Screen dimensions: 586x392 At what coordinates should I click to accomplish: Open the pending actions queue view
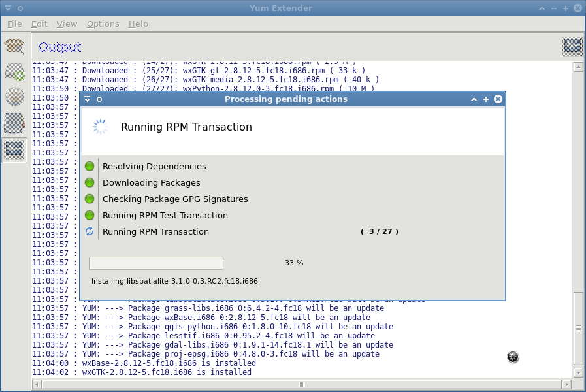14,72
